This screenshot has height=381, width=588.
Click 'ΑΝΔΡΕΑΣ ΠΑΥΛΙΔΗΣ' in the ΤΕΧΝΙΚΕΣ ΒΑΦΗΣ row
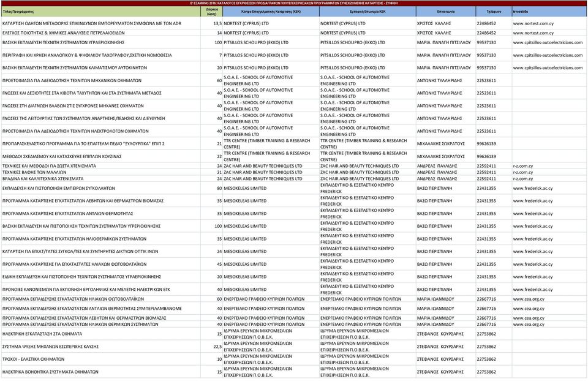click(x=437, y=173)
